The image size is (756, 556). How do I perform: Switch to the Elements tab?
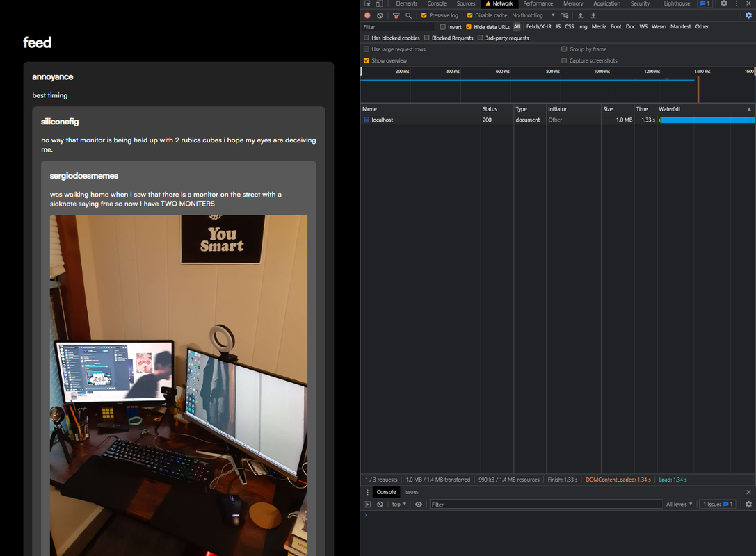click(406, 3)
